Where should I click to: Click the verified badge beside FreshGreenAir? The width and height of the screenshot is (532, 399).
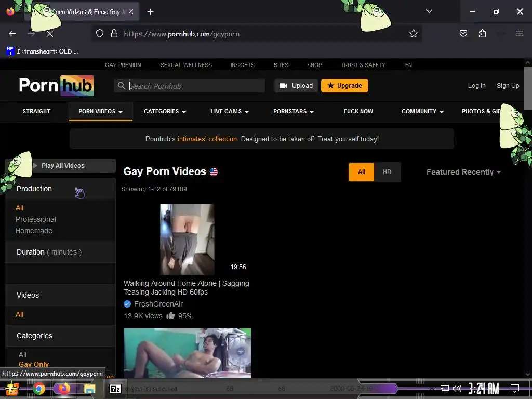click(127, 304)
